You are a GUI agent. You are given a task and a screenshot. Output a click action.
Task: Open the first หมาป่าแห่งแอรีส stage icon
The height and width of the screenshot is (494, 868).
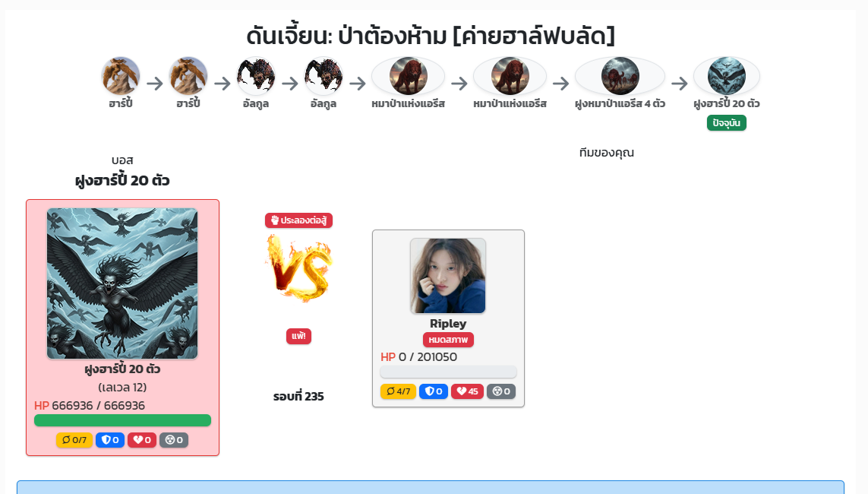point(408,76)
